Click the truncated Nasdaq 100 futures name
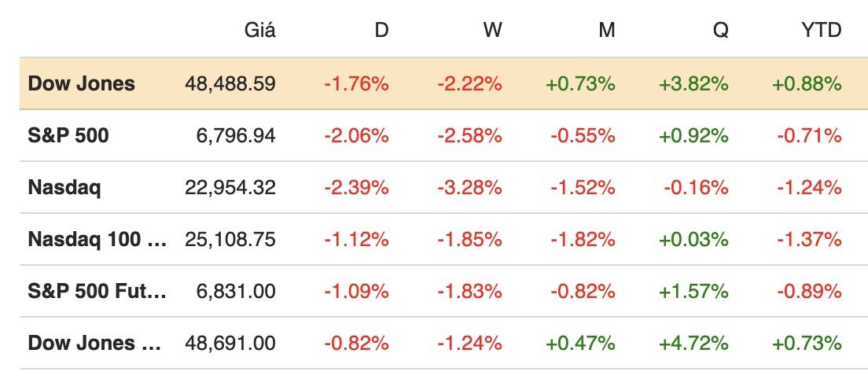868x390 pixels. point(97,239)
